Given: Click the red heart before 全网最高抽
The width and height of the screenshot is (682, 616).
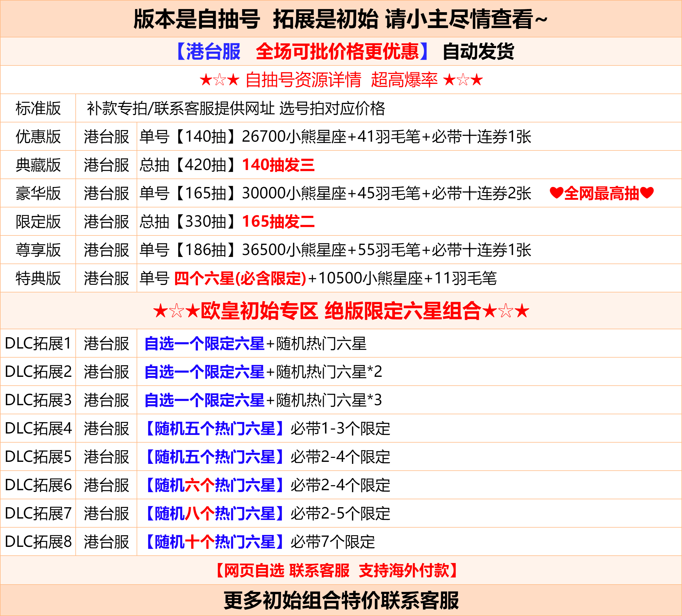Looking at the screenshot, I should (556, 193).
